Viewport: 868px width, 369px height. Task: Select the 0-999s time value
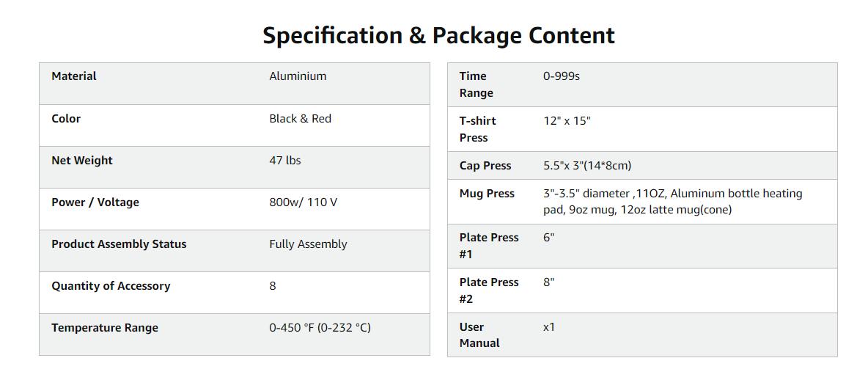pos(562,76)
